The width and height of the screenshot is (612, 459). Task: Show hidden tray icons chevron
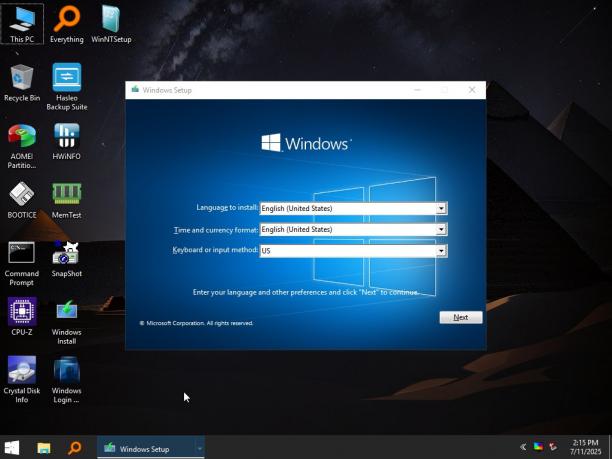[523, 447]
